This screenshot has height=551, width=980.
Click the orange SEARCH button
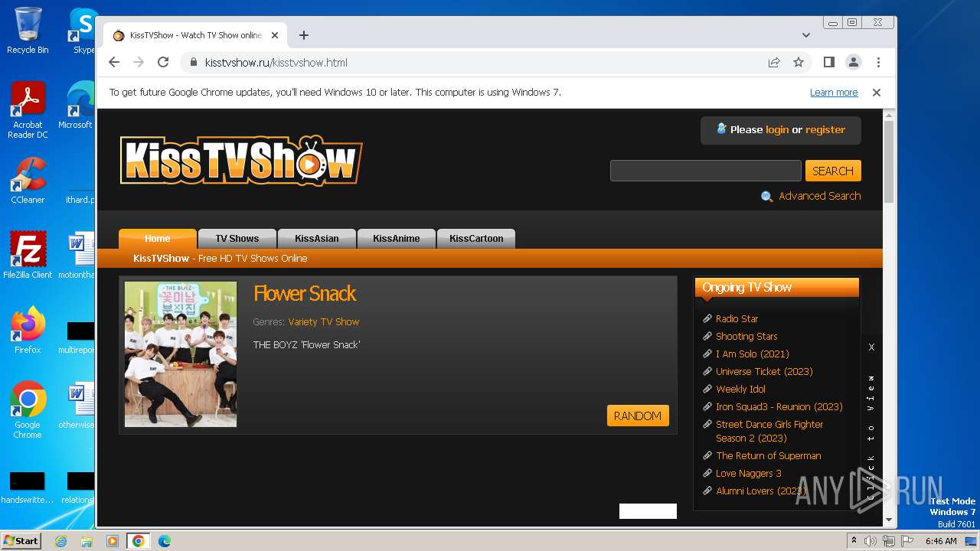(x=833, y=171)
